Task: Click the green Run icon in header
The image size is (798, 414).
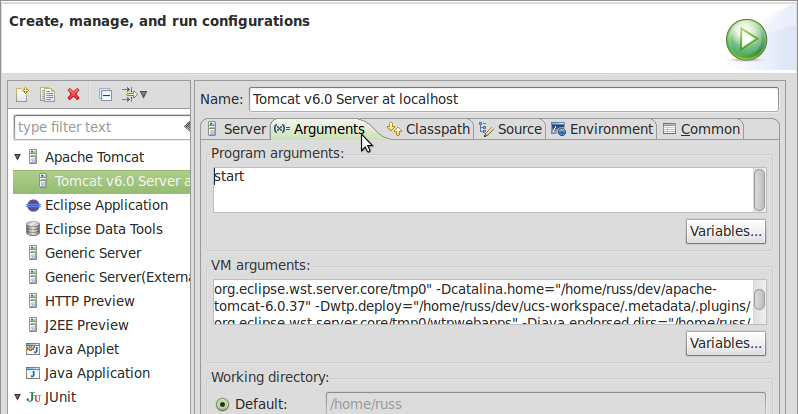Action: click(x=746, y=39)
